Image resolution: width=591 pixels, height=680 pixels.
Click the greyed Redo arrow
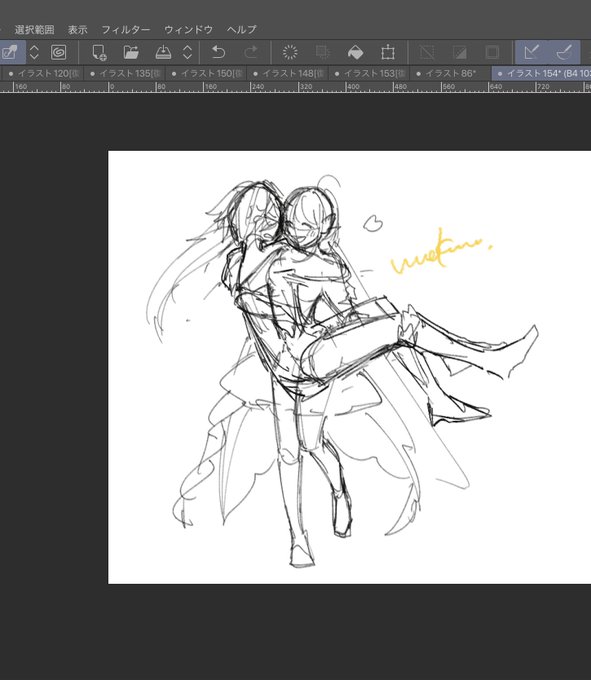[x=251, y=52]
